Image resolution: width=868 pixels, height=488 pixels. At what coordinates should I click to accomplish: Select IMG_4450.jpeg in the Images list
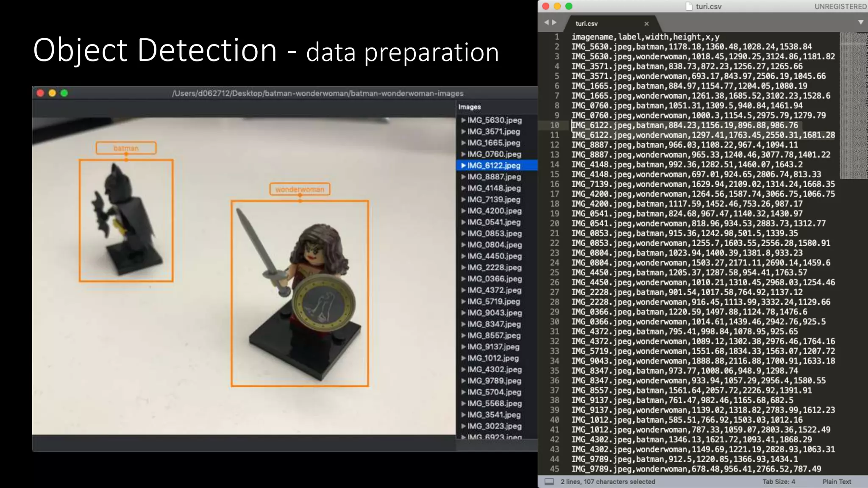495,256
